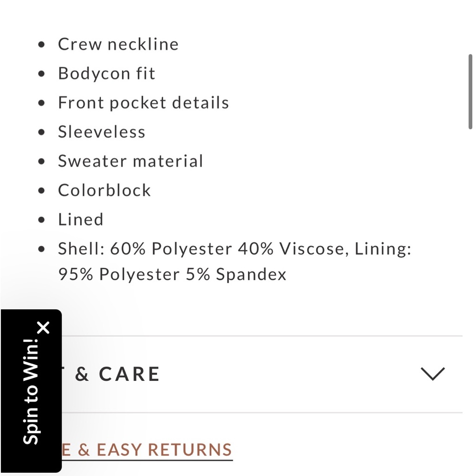The image size is (476, 476).
Task: Select the Bodycon fit text
Action: 107,73
